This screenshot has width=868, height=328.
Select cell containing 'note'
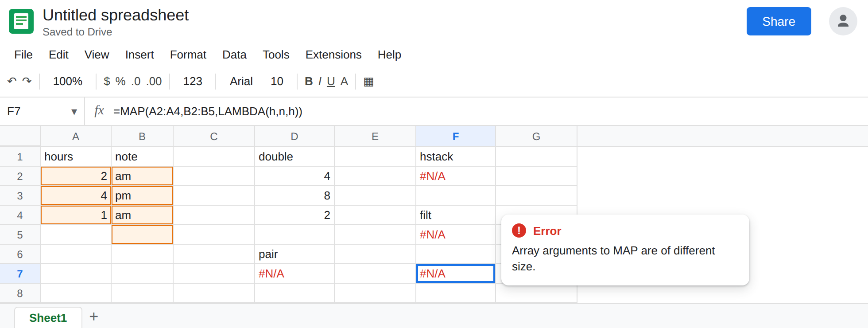pyautogui.click(x=142, y=157)
